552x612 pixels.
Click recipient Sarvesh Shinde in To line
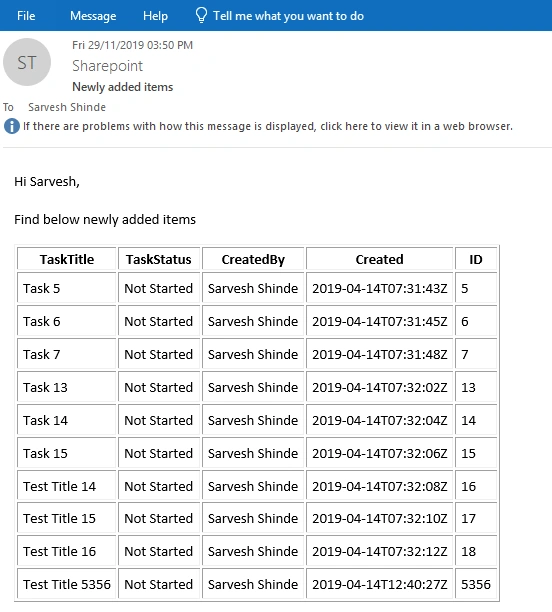click(x=67, y=107)
